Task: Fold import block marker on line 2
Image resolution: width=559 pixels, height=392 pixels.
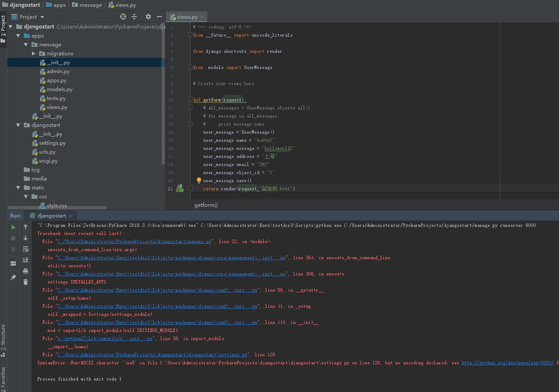Action: (x=190, y=35)
